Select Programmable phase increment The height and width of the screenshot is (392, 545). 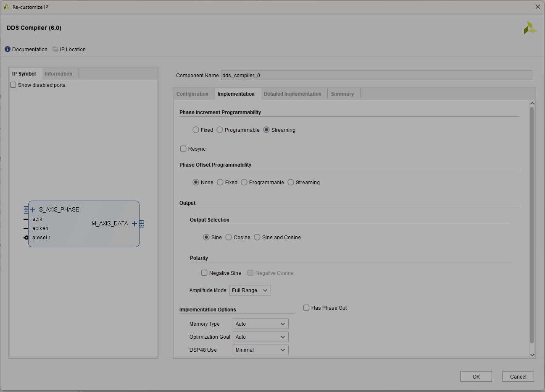click(x=220, y=130)
